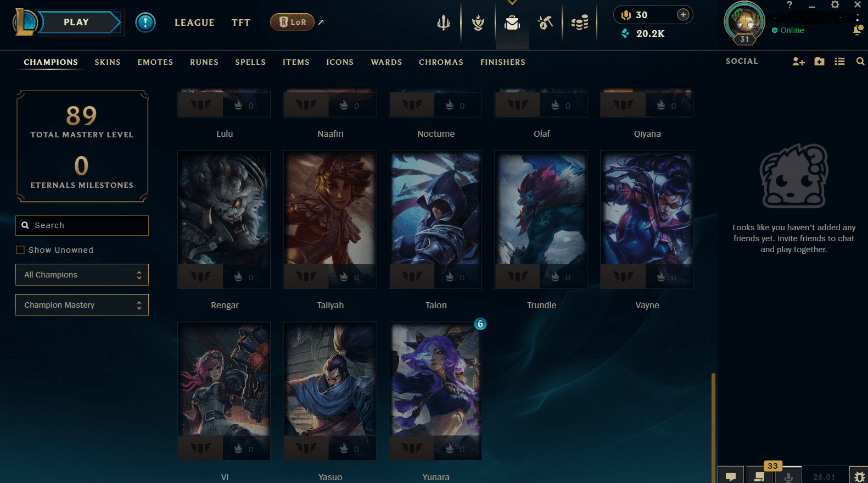Switch to the Skins tab
This screenshot has height=483, width=868.
click(108, 62)
